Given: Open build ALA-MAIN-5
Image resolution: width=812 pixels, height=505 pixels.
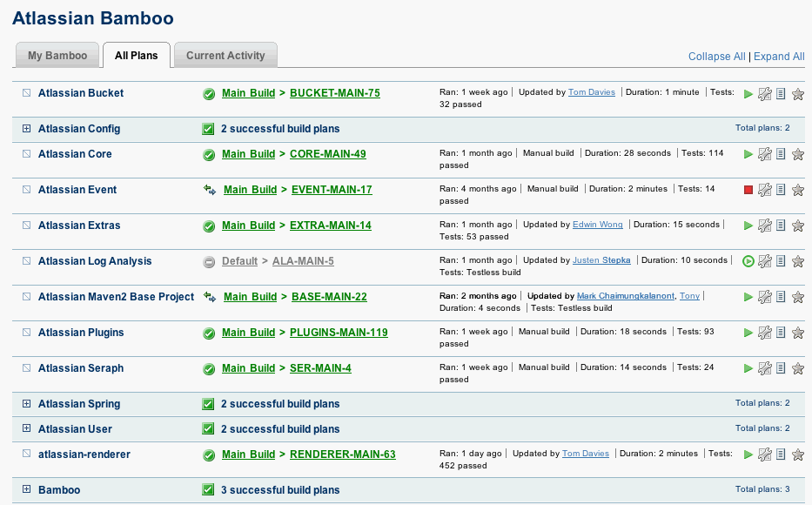Looking at the screenshot, I should (x=303, y=261).
